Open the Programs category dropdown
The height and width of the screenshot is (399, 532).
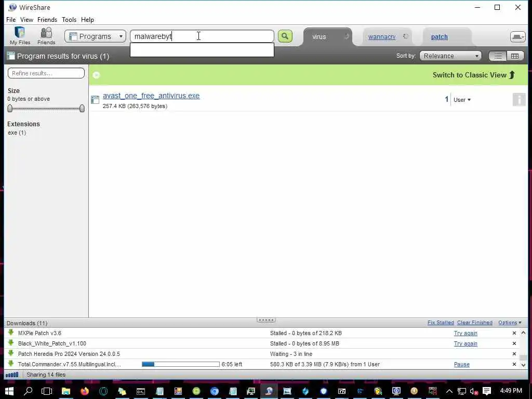(x=96, y=36)
